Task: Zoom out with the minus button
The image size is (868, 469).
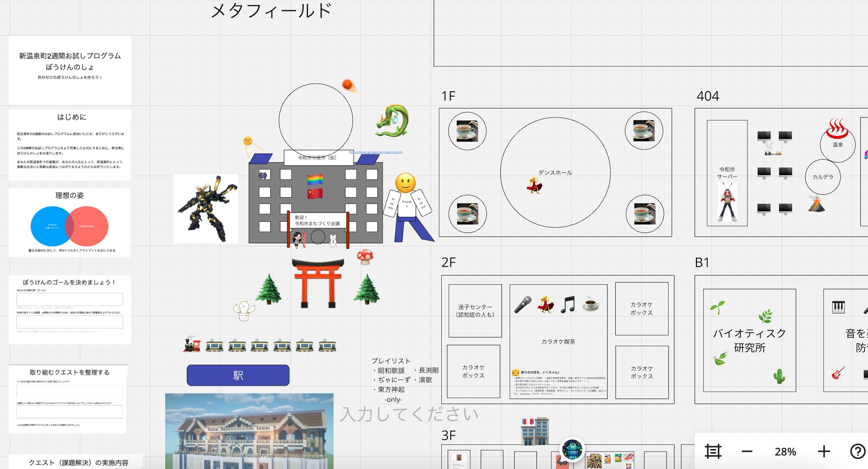Action: (x=747, y=451)
